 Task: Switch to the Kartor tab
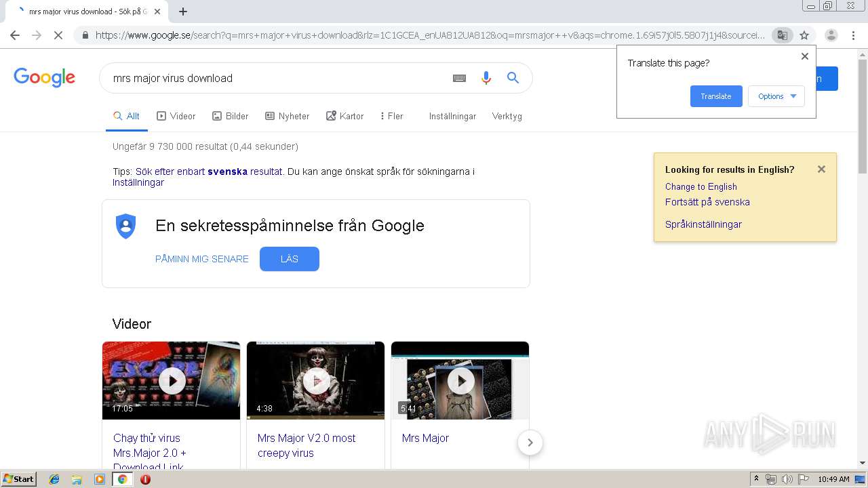(x=345, y=116)
